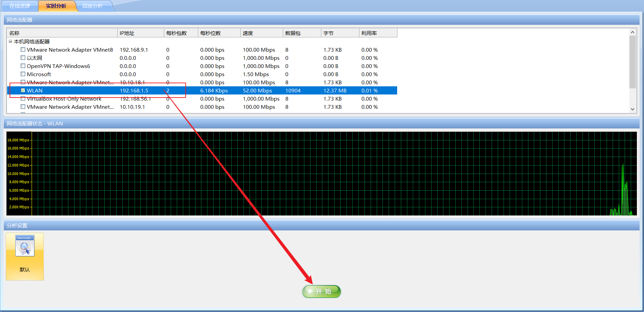Click the adapter list vertical scrollbar thumb
Viewport: 644px width, 312px height.
pyautogui.click(x=632, y=62)
